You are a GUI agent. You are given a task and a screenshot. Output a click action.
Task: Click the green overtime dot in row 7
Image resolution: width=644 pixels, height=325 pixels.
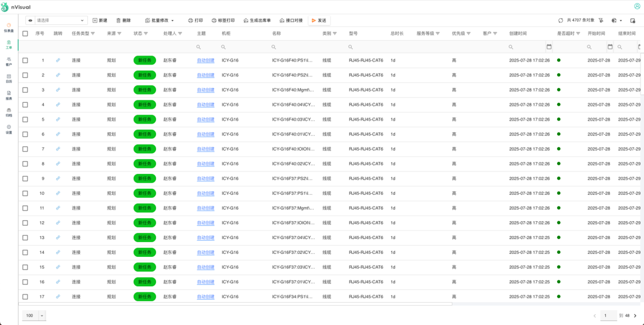(559, 149)
